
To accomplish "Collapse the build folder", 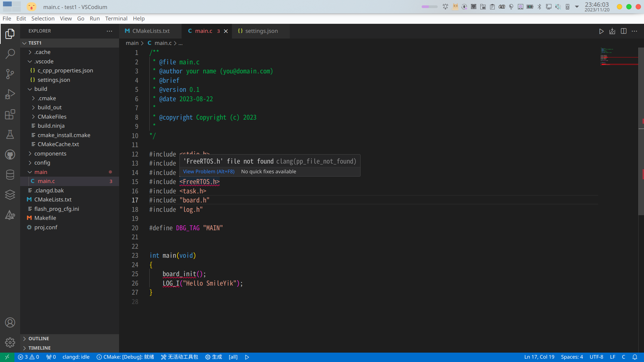I will [69, 89].
